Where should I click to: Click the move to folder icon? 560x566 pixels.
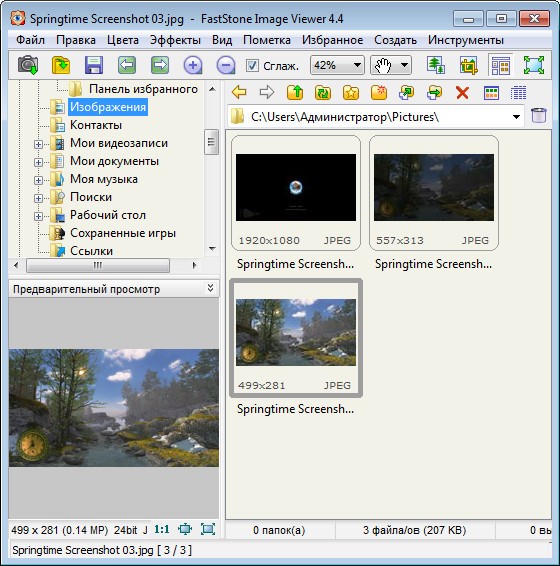(x=434, y=92)
